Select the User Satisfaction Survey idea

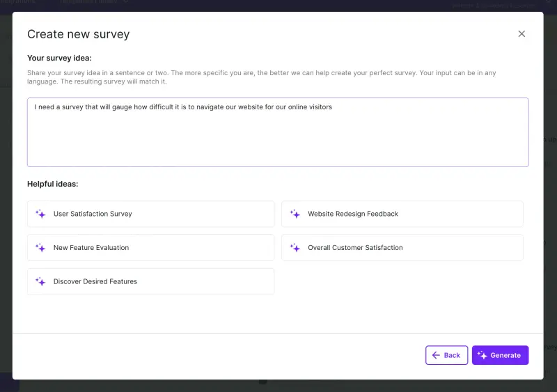tap(150, 214)
